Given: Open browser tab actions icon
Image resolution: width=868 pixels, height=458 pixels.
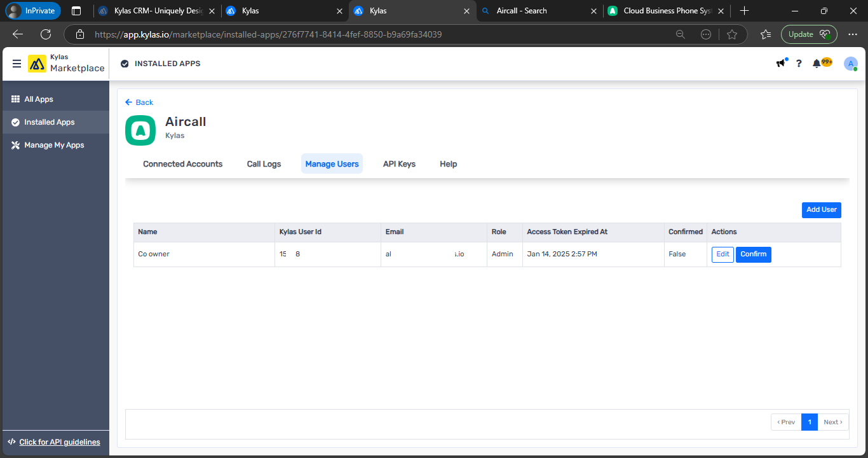Looking at the screenshot, I should [x=76, y=11].
